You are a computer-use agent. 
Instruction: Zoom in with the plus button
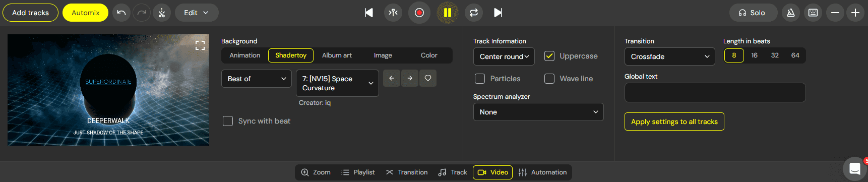(x=855, y=13)
